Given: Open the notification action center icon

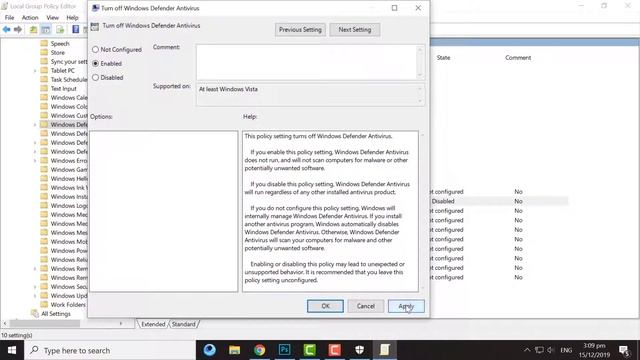Looking at the screenshot, I should 624,350.
